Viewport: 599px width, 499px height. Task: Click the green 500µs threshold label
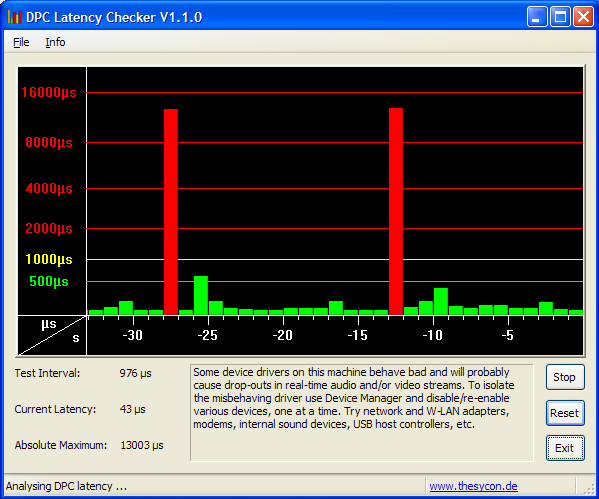click(x=49, y=282)
